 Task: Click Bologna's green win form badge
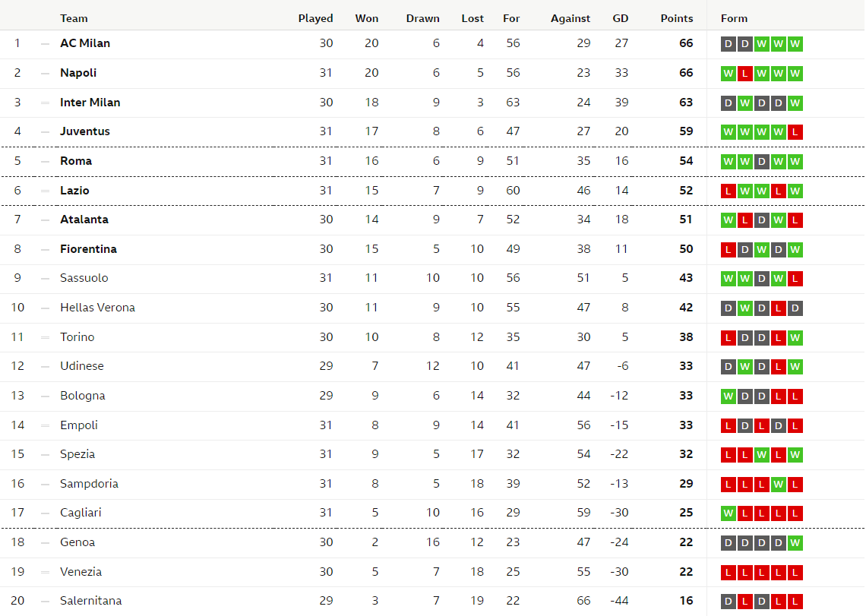(729, 396)
